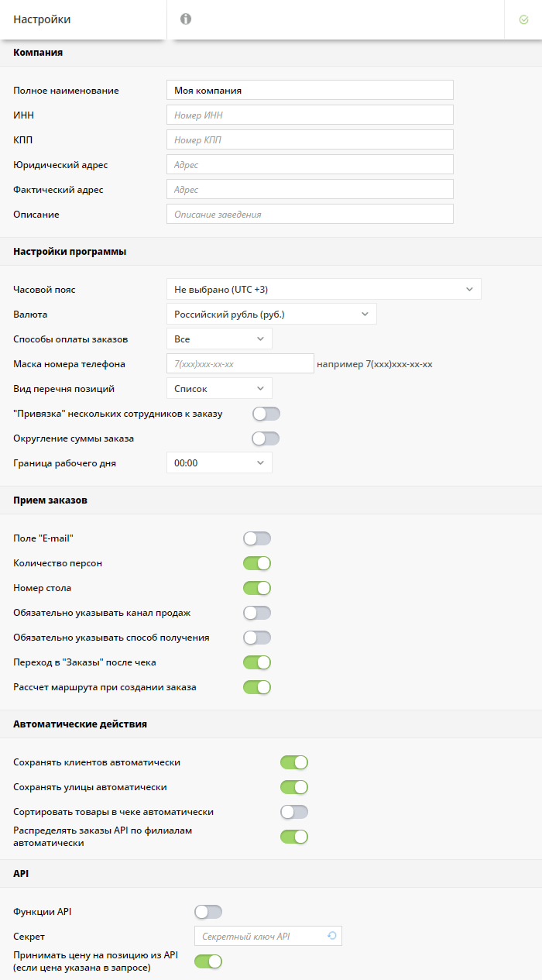
Task: Click the "Полное наименование" company name field
Action: (310, 90)
